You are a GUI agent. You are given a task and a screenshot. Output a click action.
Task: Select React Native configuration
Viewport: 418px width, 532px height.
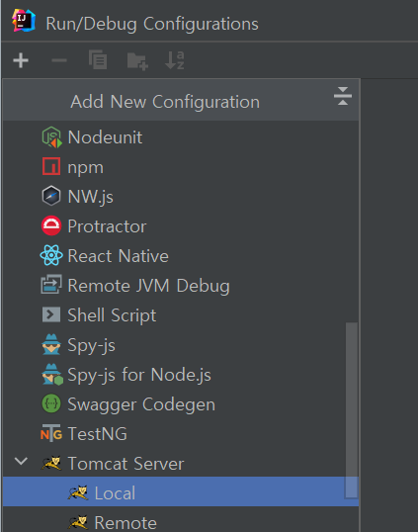coord(181,255)
